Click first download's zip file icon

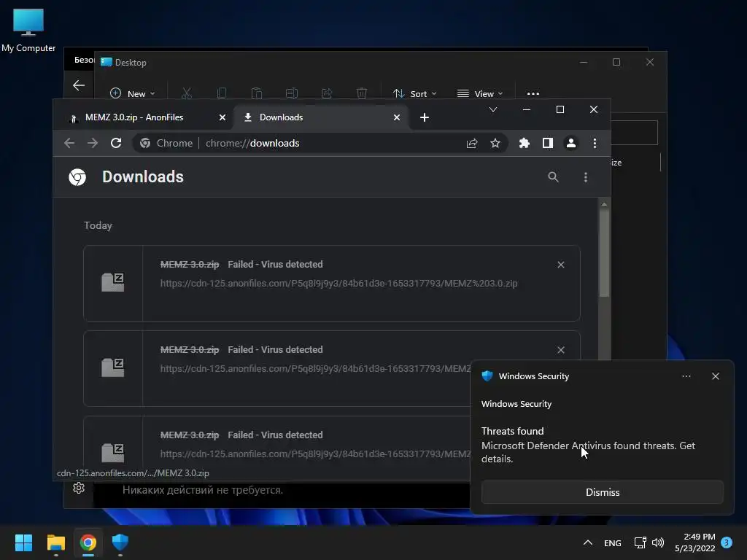point(113,282)
